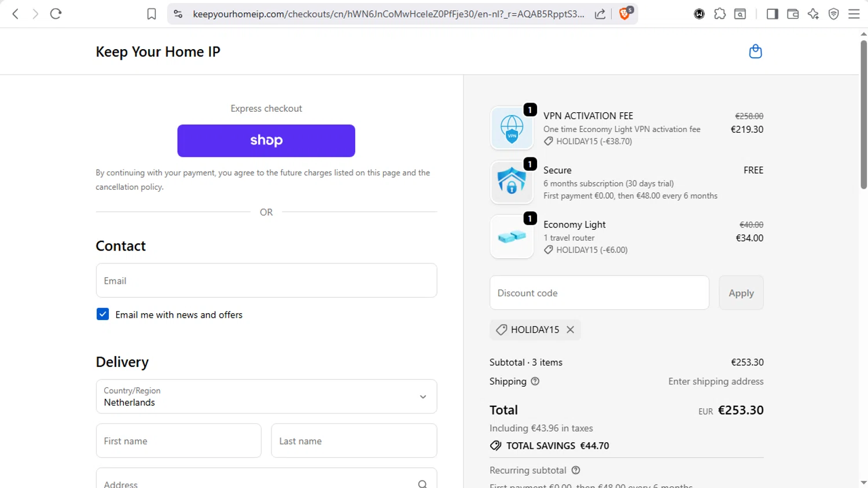Click the HOLIDAY15 (-€38.70) discount text

pos(594,141)
